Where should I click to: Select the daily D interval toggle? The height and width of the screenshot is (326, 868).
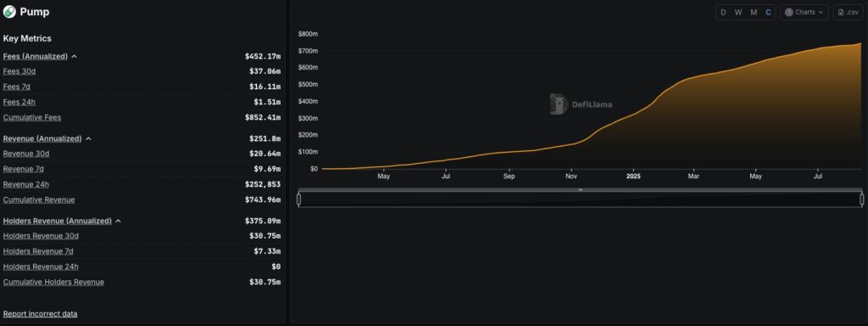(723, 12)
